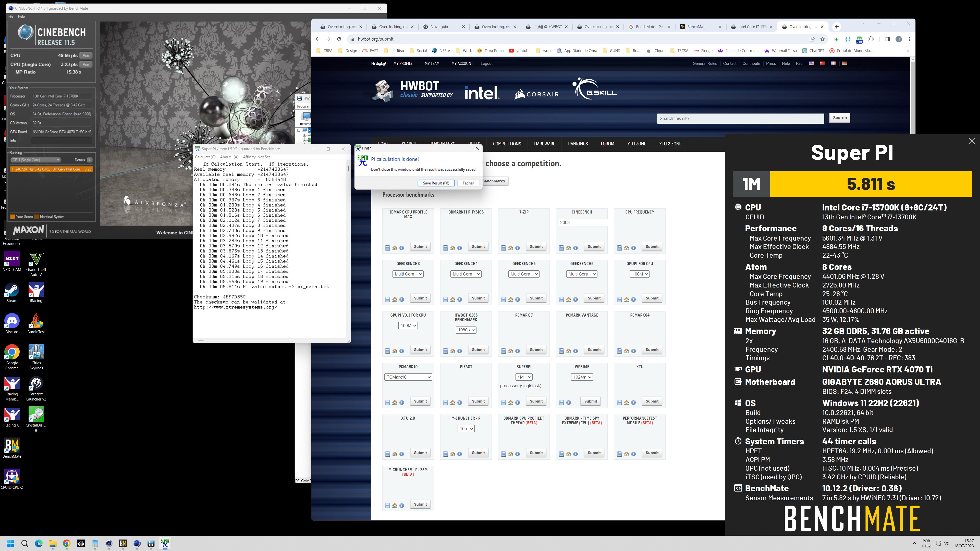Open the BenchMate desktop shortcut

[12, 448]
